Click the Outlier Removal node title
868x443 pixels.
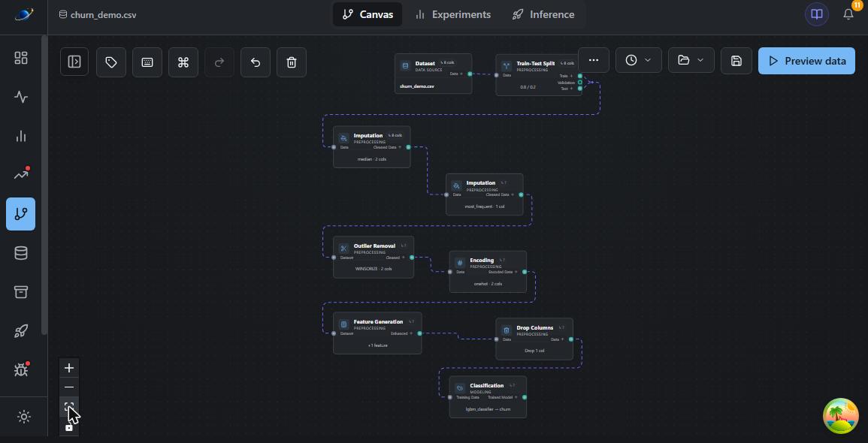[374, 246]
